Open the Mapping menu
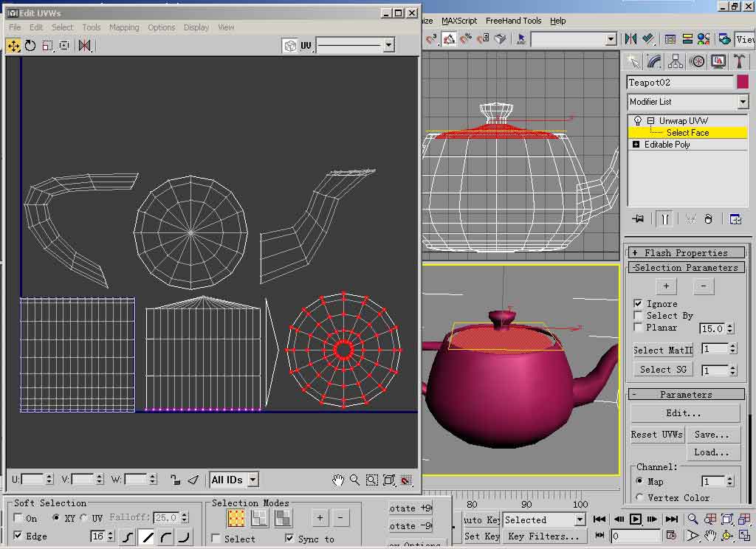The width and height of the screenshot is (756, 549). coord(123,27)
